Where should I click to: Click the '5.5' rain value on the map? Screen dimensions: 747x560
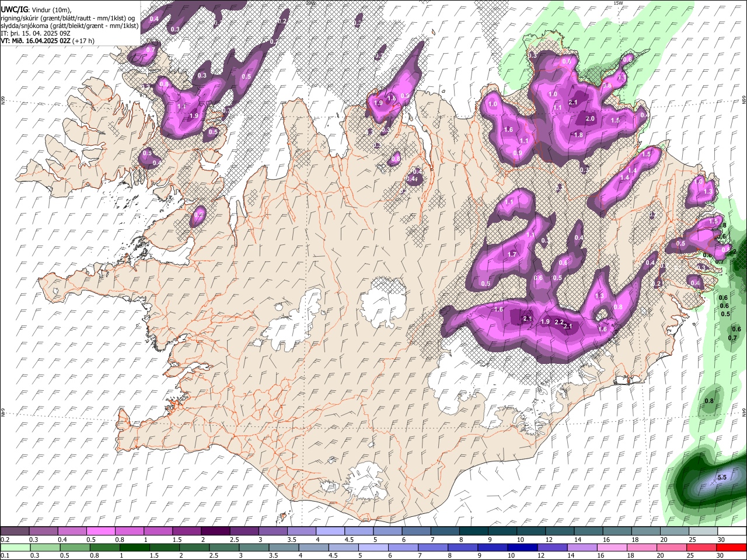(x=722, y=477)
